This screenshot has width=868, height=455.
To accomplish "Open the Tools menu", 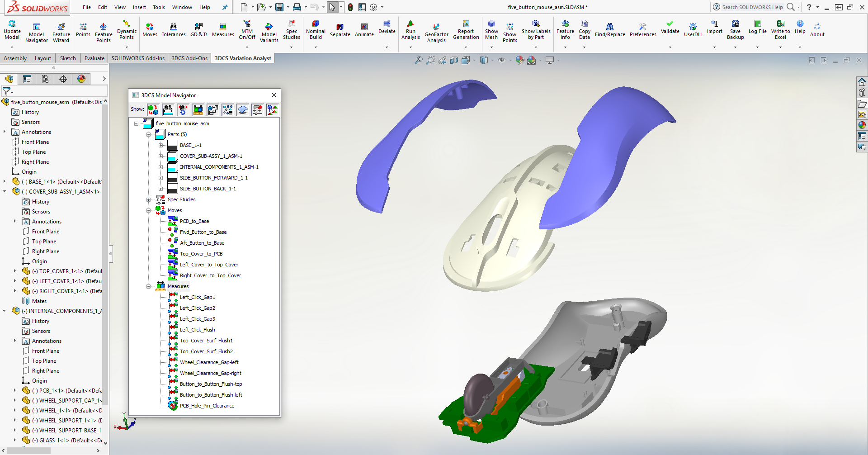I will (x=158, y=7).
